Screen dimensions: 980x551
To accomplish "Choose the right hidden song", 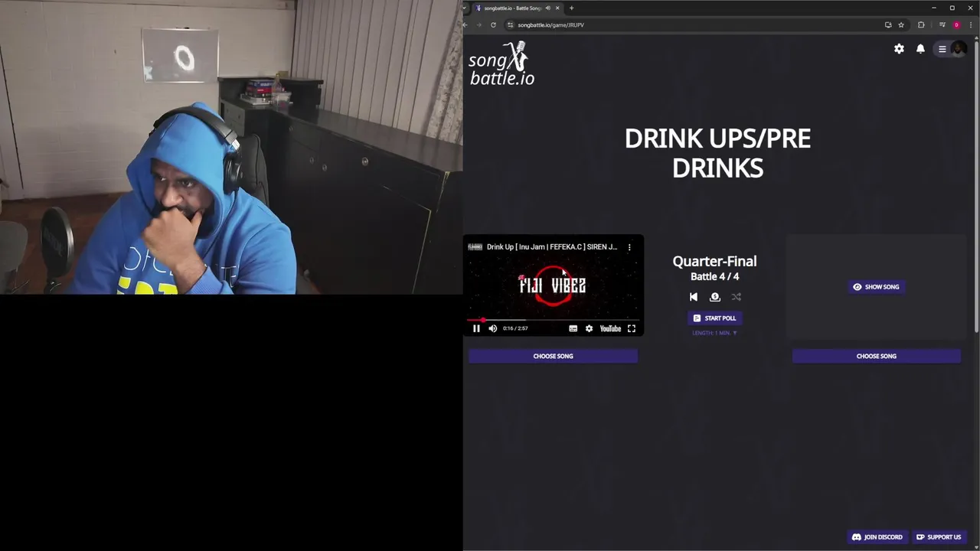I will point(876,356).
